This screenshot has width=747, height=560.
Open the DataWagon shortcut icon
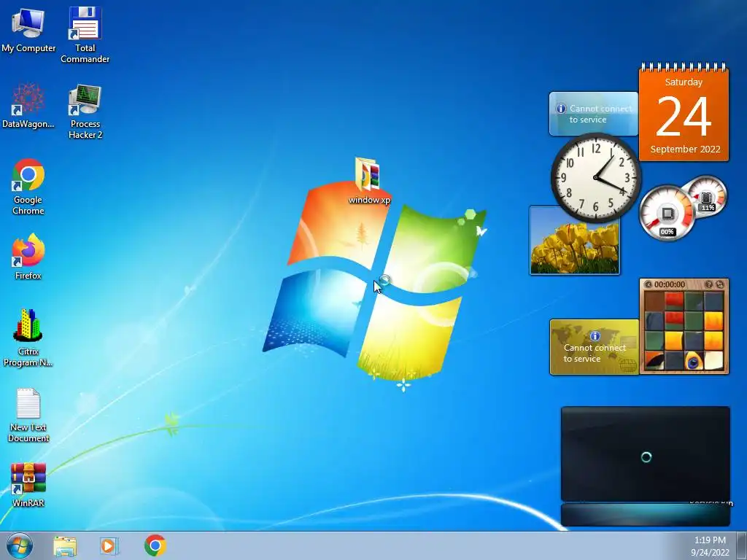click(x=28, y=106)
